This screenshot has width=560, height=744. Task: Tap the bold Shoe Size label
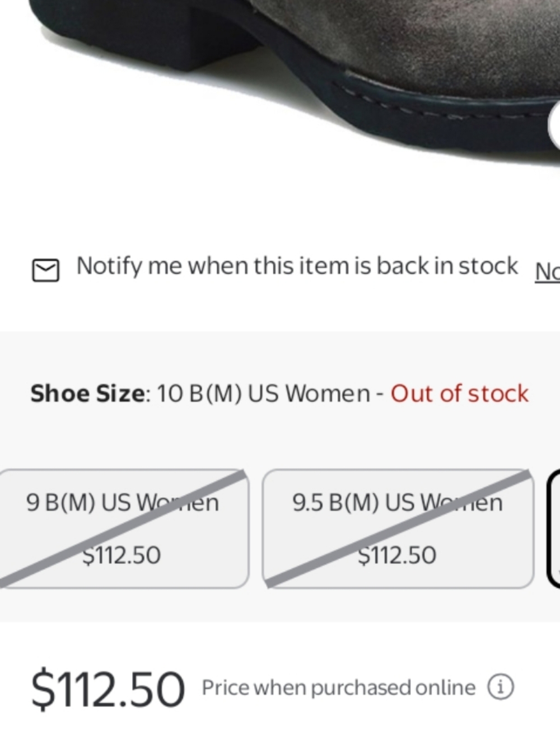pos(90,394)
